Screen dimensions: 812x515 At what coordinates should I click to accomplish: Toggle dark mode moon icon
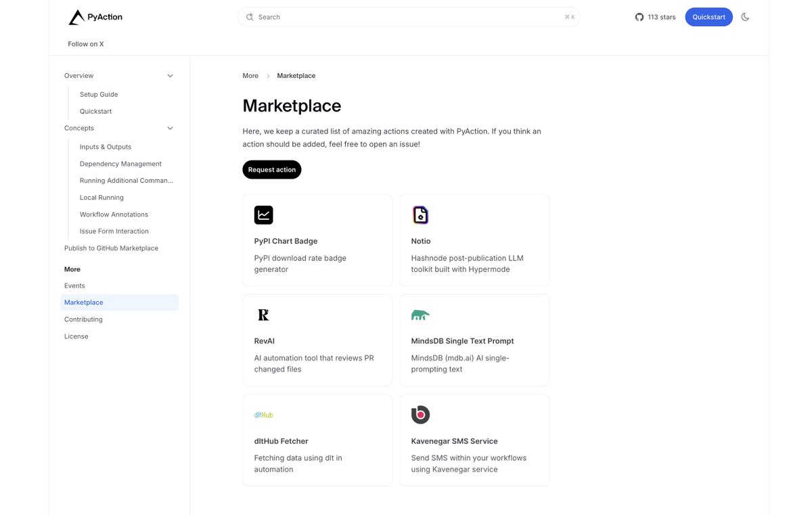[x=745, y=17]
